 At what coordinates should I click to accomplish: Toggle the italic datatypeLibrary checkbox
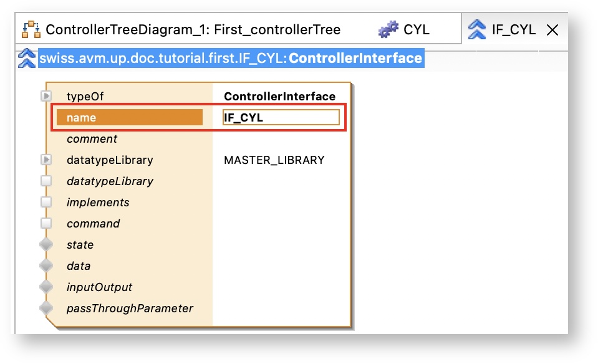coord(46,181)
